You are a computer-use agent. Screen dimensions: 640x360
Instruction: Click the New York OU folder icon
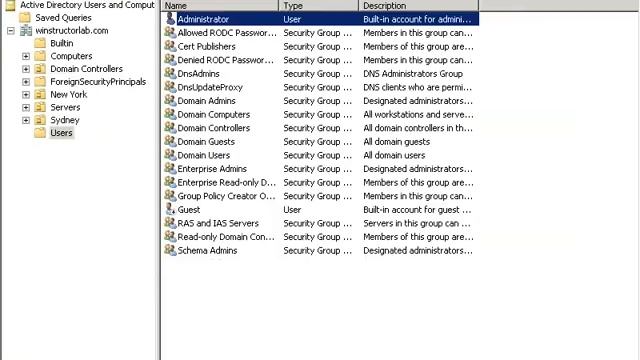click(x=40, y=94)
